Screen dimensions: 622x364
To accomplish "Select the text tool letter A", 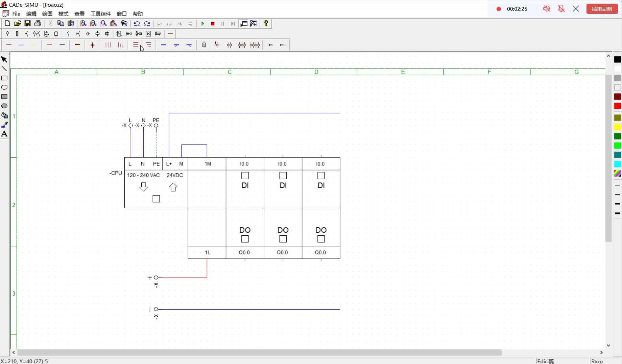I will pos(4,134).
